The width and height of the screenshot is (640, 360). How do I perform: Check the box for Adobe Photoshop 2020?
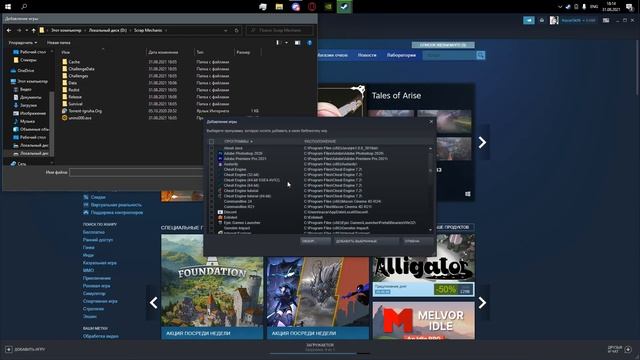pyautogui.click(x=211, y=153)
